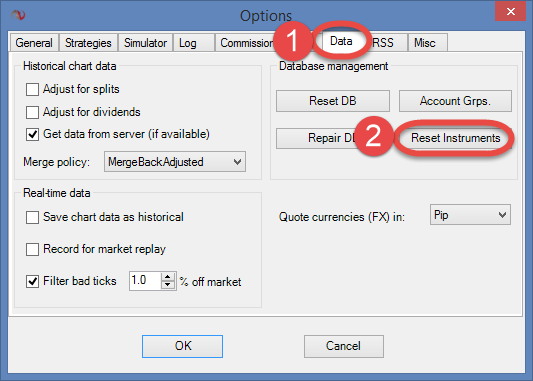Switch to the General tab
Screen dimensions: 533x381
[34, 43]
